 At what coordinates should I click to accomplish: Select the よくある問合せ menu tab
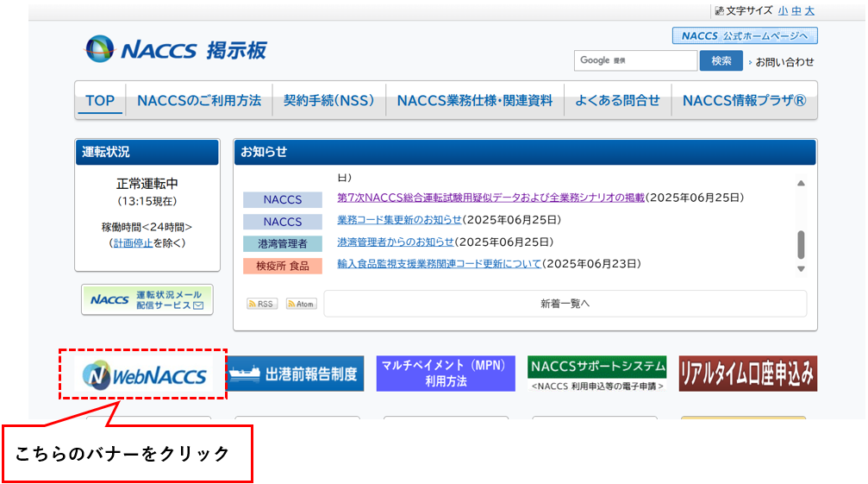click(617, 101)
